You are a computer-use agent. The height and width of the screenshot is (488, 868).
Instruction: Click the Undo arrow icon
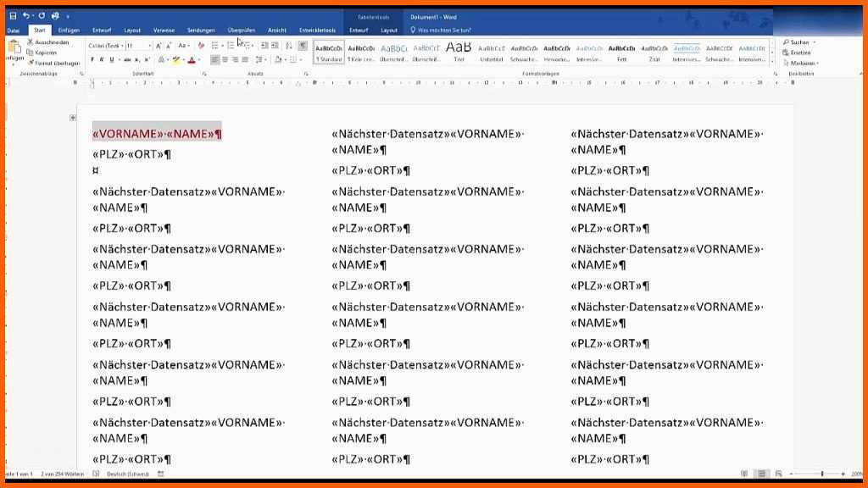[26, 15]
